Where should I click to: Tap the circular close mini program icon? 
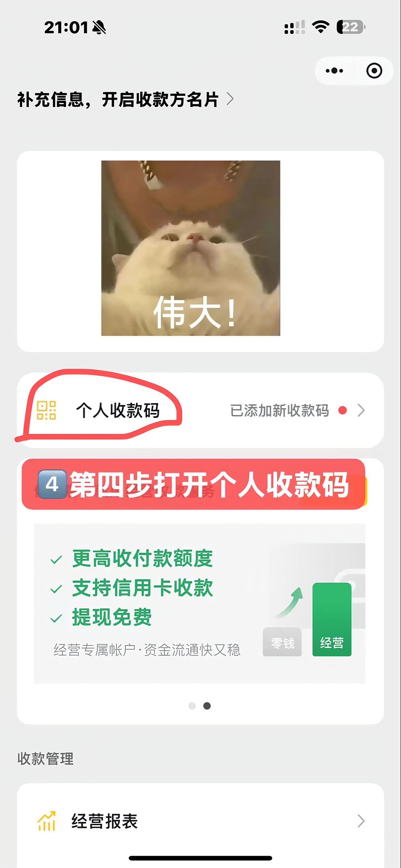click(374, 71)
